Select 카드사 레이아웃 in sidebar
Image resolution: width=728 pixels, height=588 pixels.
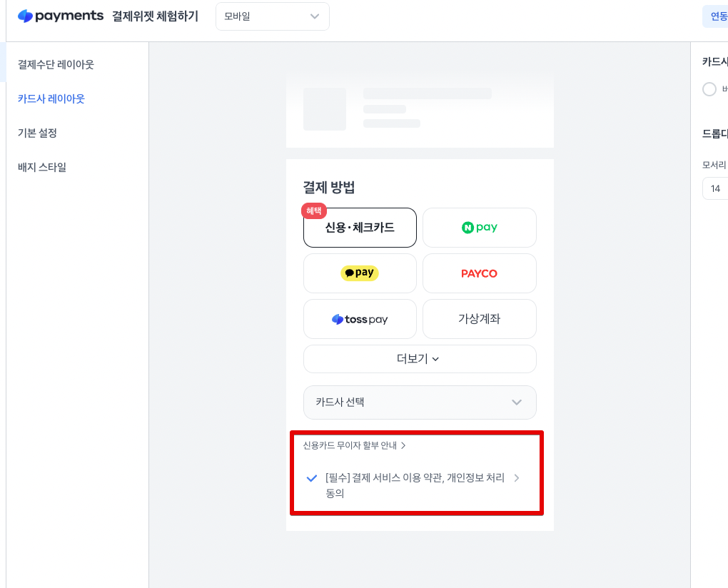pos(51,98)
